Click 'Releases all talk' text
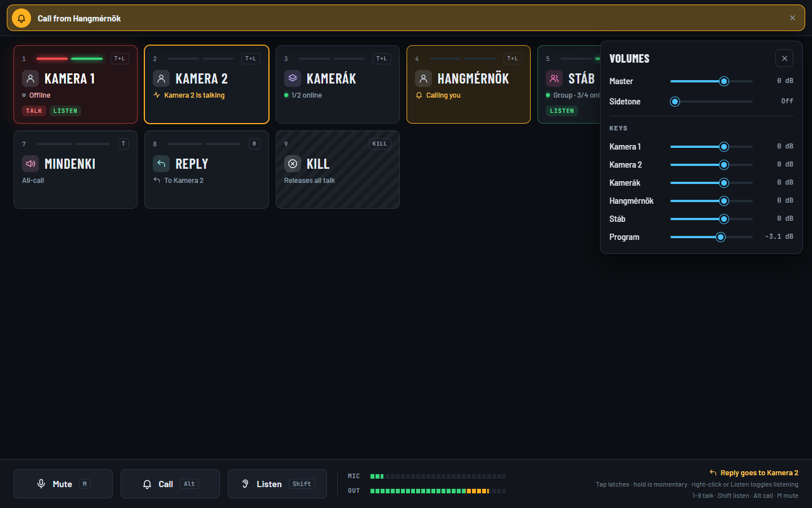 click(x=310, y=181)
